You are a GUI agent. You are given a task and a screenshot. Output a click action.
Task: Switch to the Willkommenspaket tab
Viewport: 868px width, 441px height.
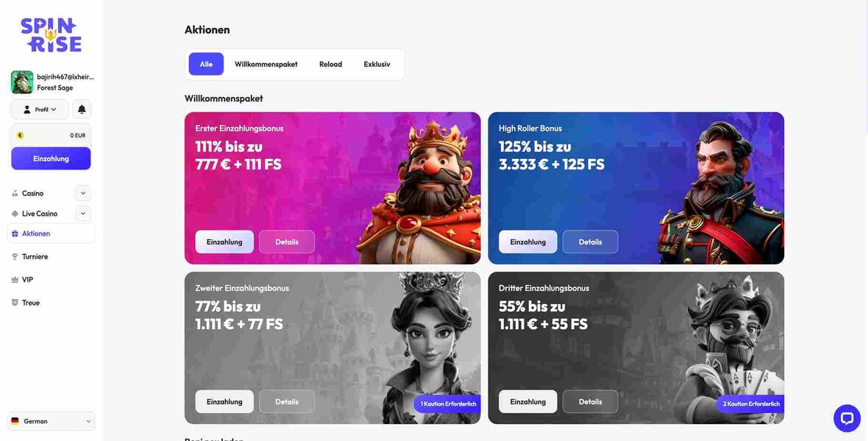[x=266, y=64]
